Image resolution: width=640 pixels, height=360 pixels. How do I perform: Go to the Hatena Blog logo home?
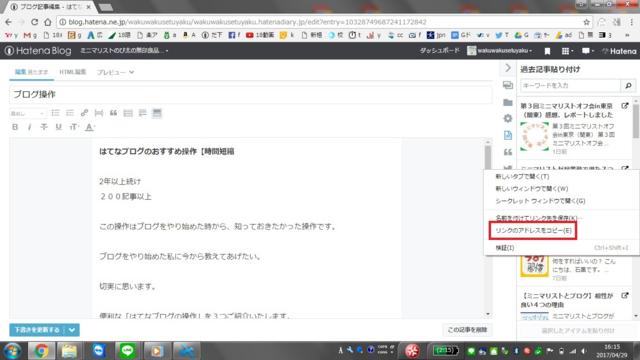point(38,51)
